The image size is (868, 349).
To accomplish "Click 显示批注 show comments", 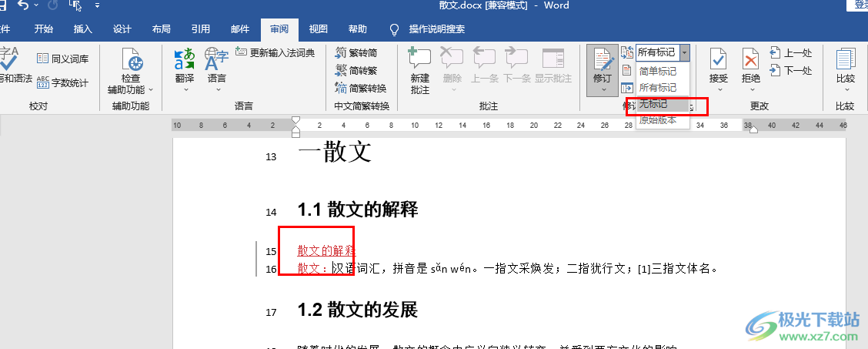I will click(553, 65).
